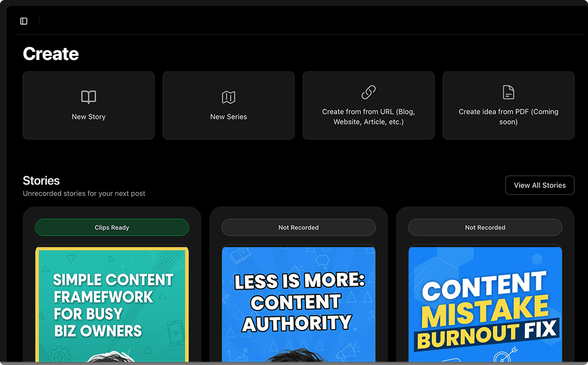The height and width of the screenshot is (365, 588).
Task: Choose "Create from URL (Blog, Website, Article)" card
Action: pos(368,105)
